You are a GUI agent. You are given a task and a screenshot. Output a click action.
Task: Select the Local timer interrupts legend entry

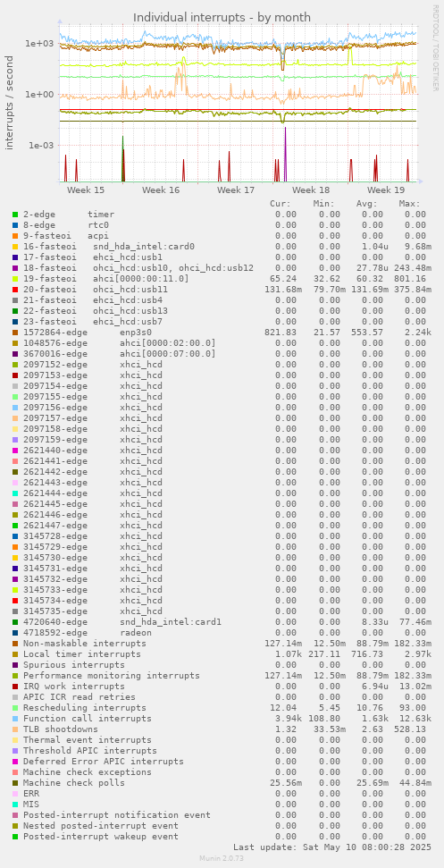pos(82,654)
